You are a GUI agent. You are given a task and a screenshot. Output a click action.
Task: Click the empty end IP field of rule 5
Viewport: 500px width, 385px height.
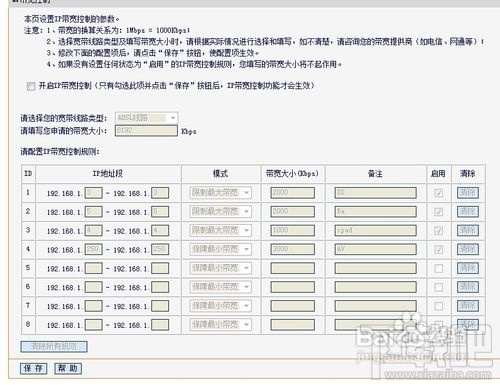click(x=160, y=268)
